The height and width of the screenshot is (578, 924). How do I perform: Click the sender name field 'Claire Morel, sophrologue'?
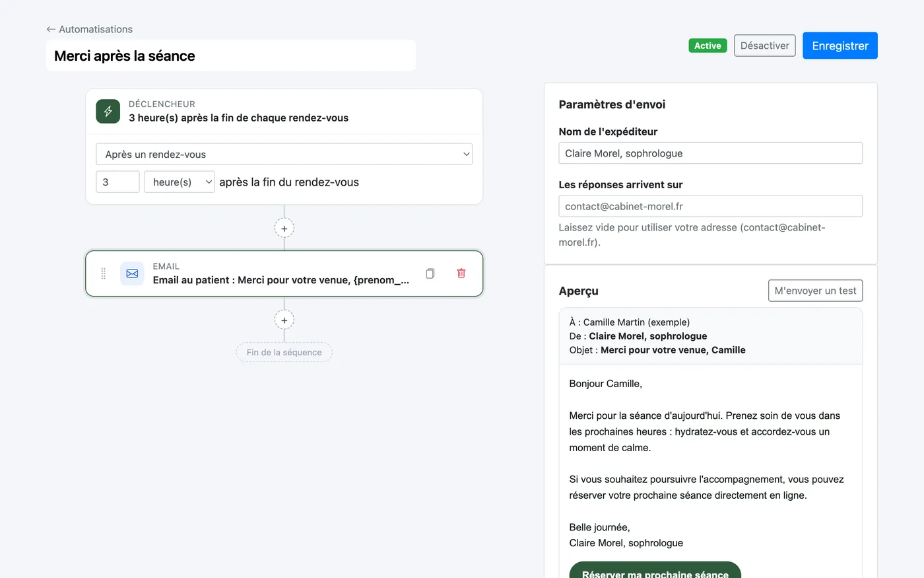pyautogui.click(x=710, y=153)
